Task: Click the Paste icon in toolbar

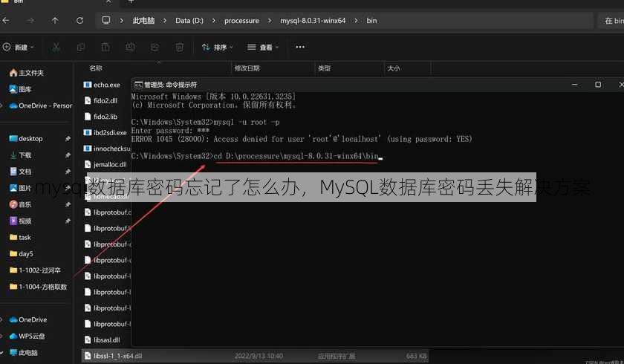Action: (x=105, y=48)
